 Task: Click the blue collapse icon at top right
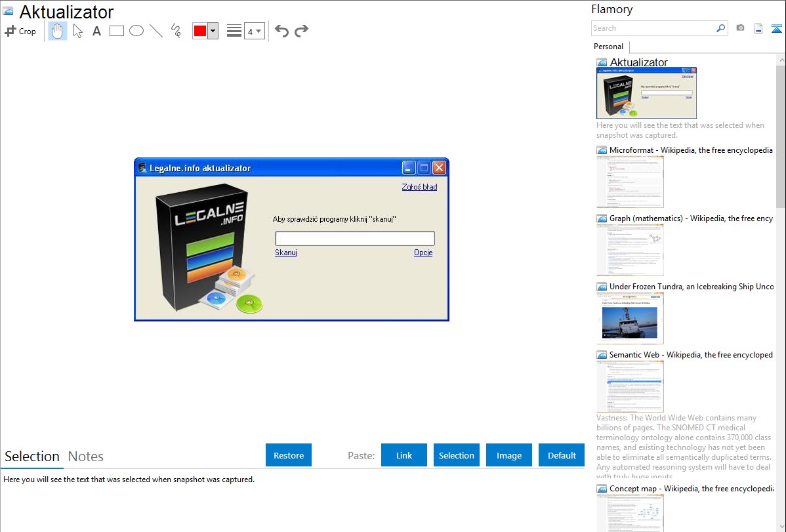tap(776, 28)
